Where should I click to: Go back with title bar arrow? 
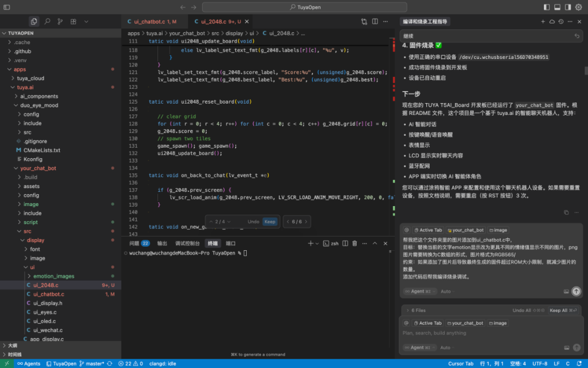pos(182,7)
